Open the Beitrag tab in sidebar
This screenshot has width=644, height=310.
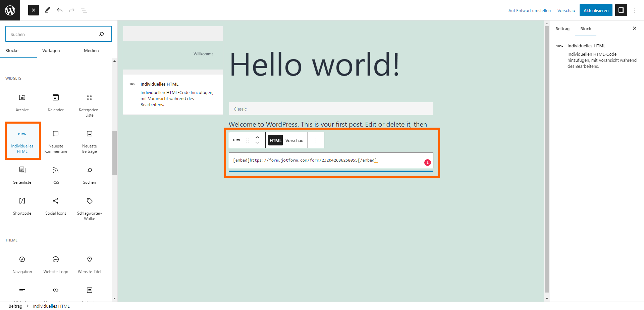pyautogui.click(x=562, y=29)
